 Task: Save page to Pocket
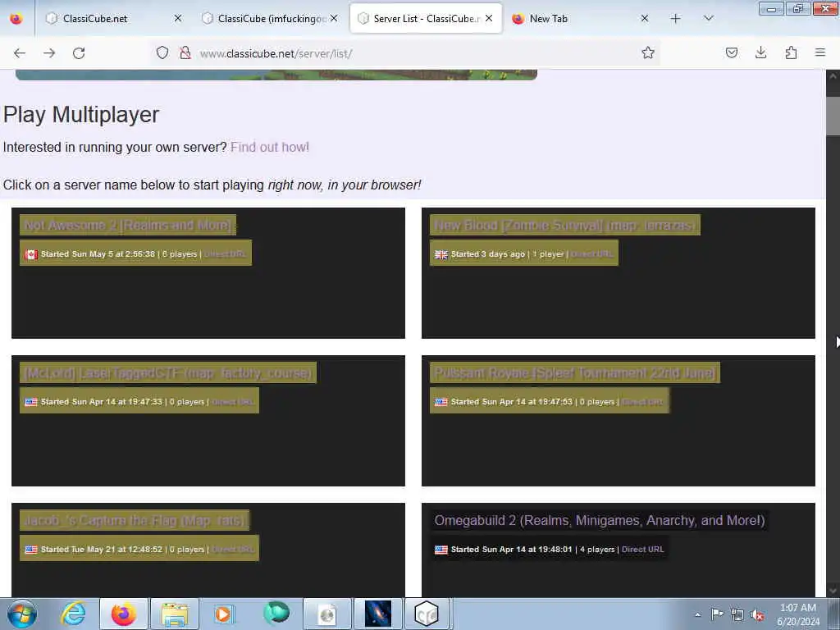(x=731, y=52)
